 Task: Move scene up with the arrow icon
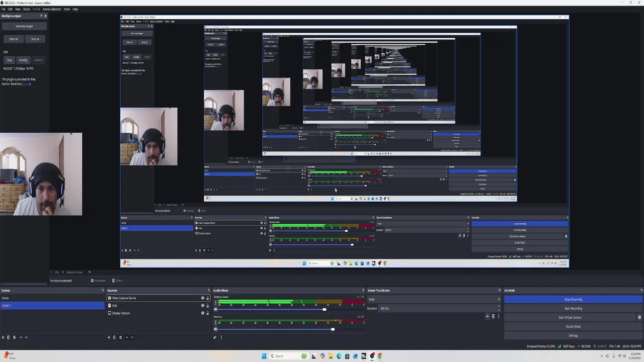pos(21,337)
